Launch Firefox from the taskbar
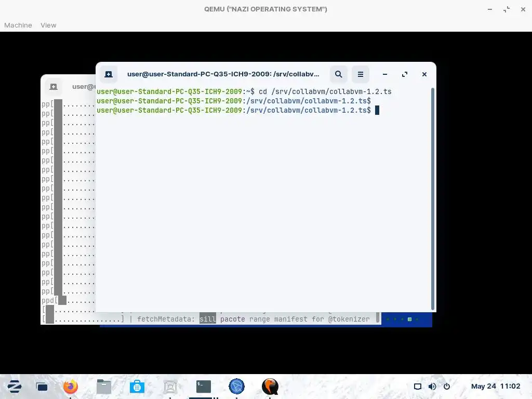Screen dimensions: 532x399 click(x=71, y=386)
